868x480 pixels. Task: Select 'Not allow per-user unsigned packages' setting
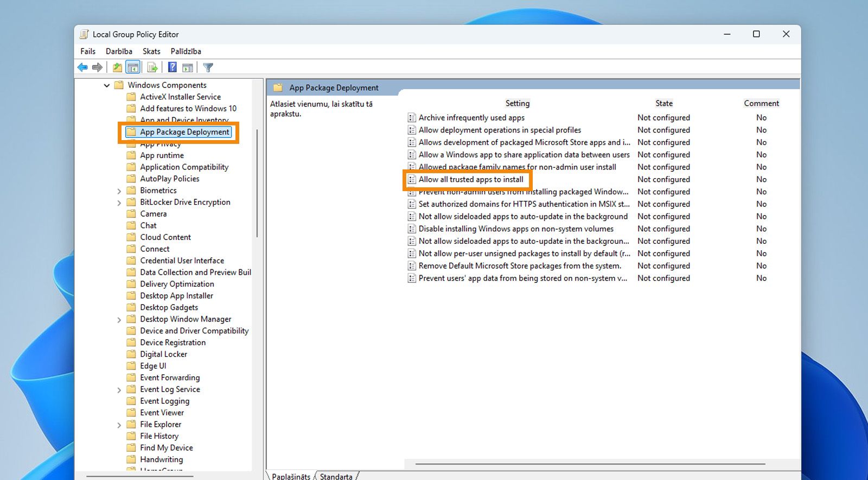coord(525,254)
